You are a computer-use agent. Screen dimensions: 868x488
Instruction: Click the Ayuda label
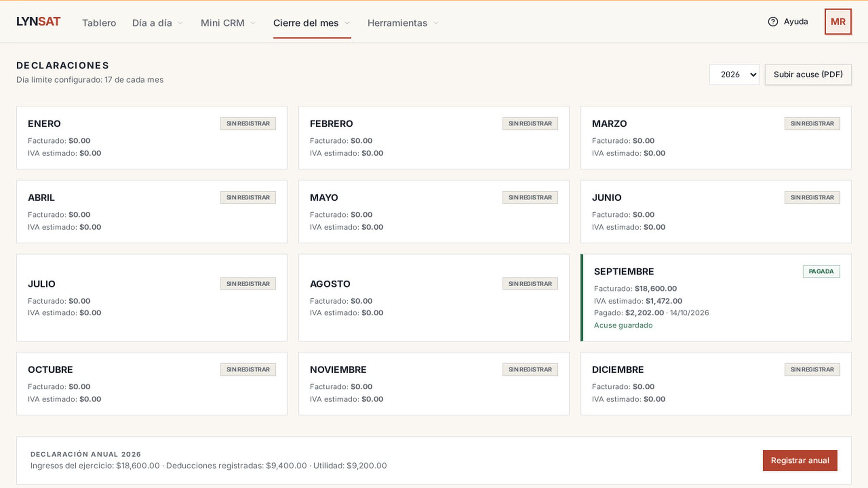pos(796,22)
